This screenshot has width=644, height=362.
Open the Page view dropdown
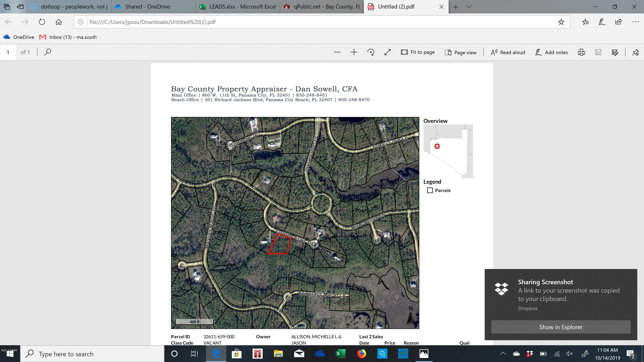click(x=461, y=52)
